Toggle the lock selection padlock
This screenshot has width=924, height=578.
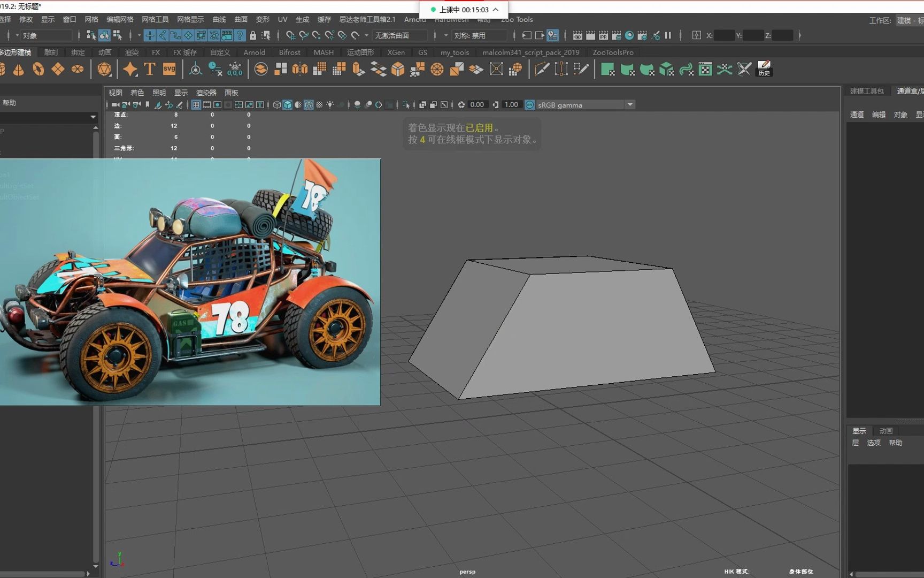point(253,35)
